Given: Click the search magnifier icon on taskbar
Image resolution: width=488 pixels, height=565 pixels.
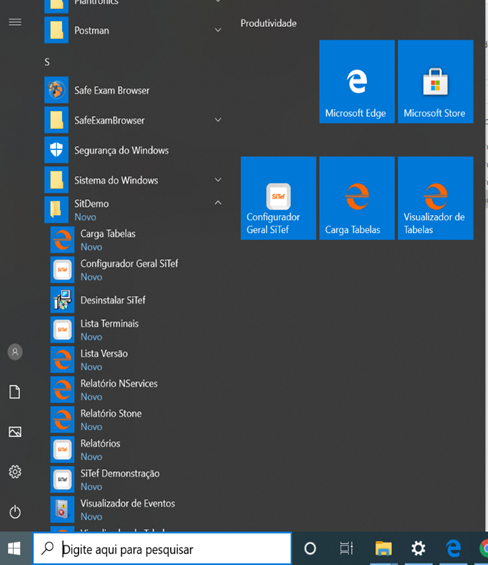Looking at the screenshot, I should (x=48, y=548).
